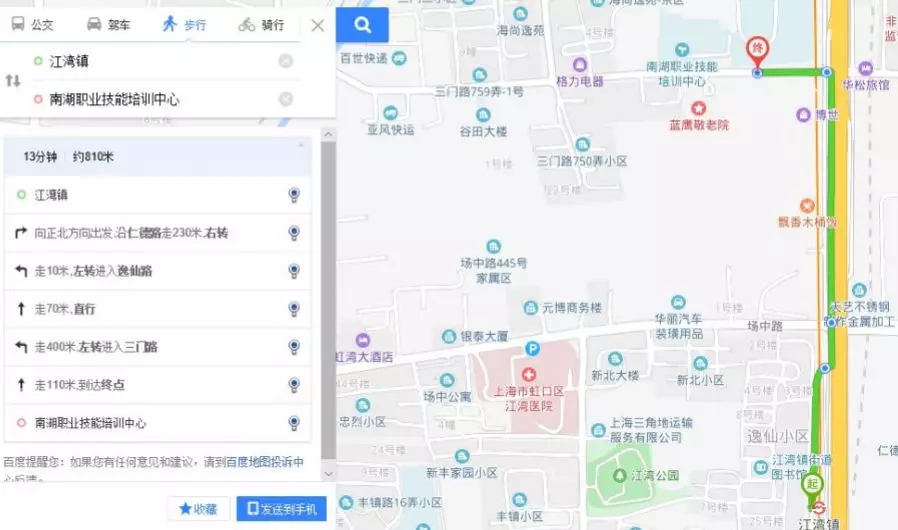898x530 pixels.
Task: Select the step 走10米,左转进入逸仙路
Action: point(157,270)
